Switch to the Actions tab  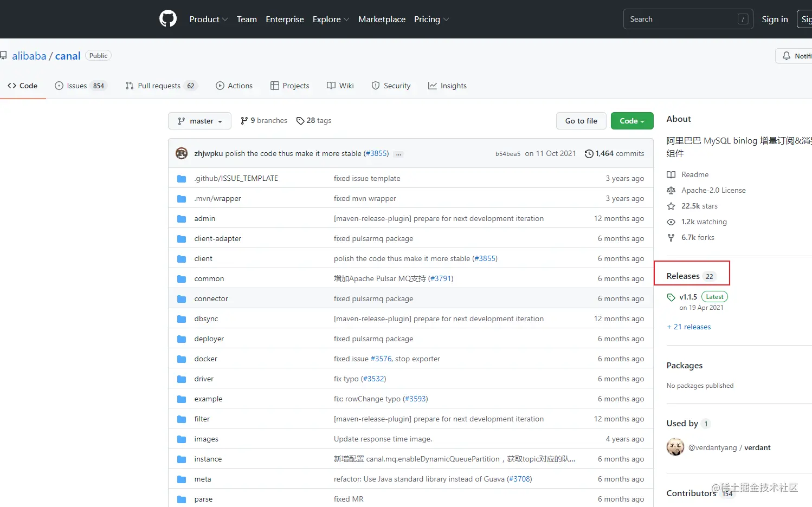point(234,86)
